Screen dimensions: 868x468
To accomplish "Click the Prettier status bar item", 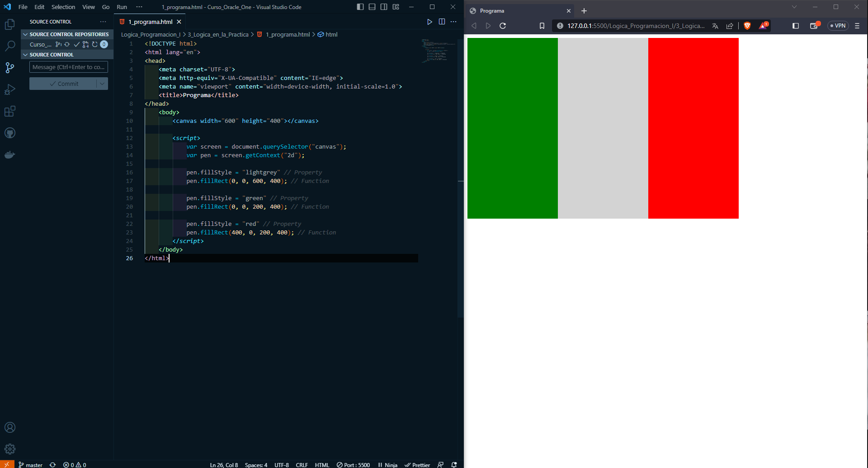I will click(417, 464).
